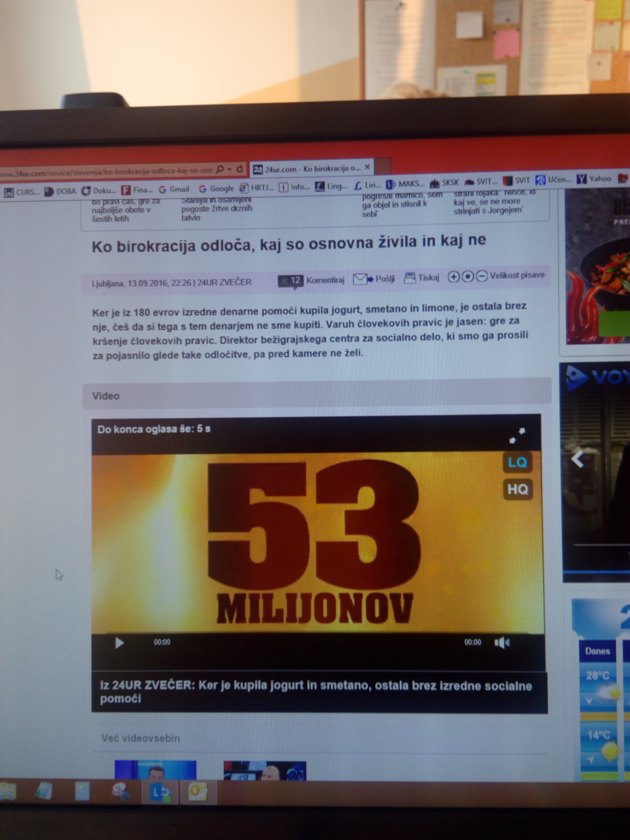Click previous arrow on side ad carousel
The image size is (630, 840).
coord(577,459)
